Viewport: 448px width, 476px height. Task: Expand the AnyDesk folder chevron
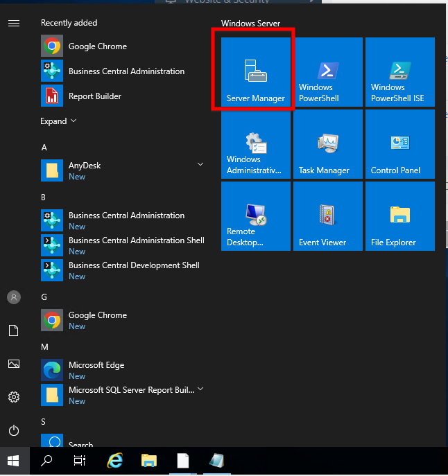pos(200,164)
